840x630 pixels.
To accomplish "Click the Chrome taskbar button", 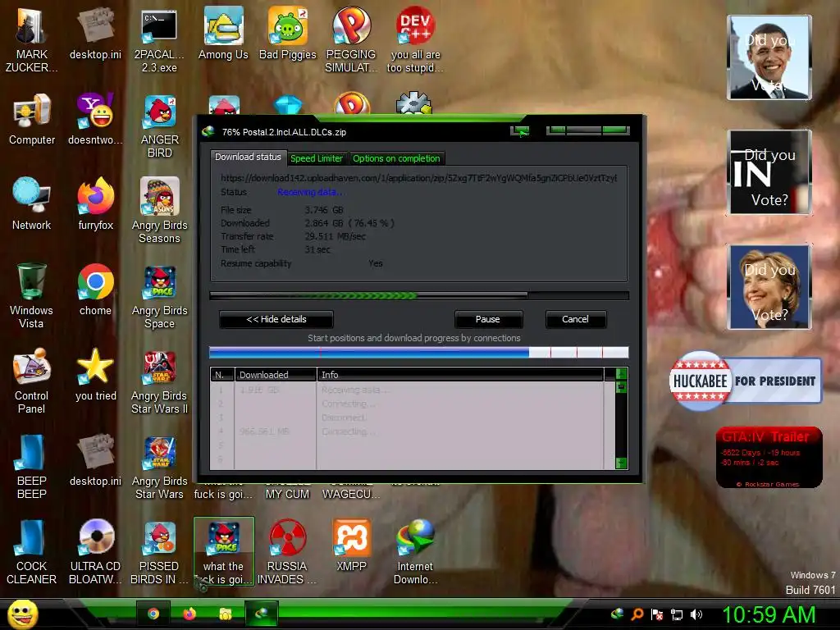I will 153,614.
